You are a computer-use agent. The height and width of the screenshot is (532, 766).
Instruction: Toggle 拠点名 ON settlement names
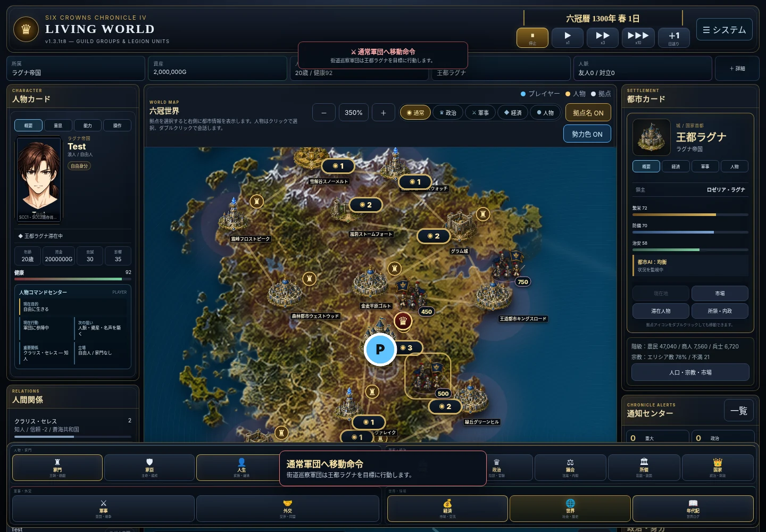point(588,113)
